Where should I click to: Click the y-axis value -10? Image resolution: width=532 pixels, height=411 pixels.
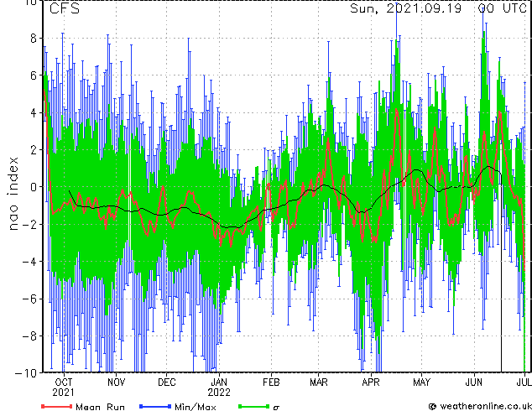tap(26, 373)
